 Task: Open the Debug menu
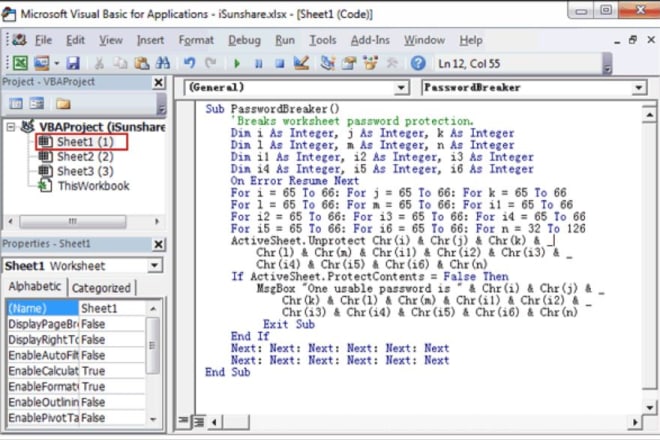pyautogui.click(x=245, y=40)
